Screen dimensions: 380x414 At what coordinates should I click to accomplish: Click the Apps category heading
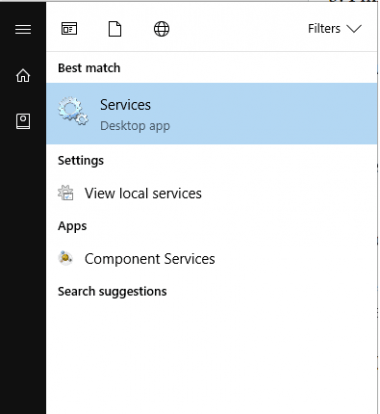[72, 226]
